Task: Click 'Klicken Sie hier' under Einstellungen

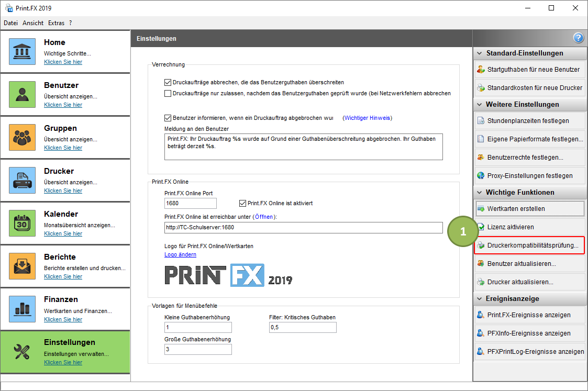Action: pyautogui.click(x=63, y=362)
